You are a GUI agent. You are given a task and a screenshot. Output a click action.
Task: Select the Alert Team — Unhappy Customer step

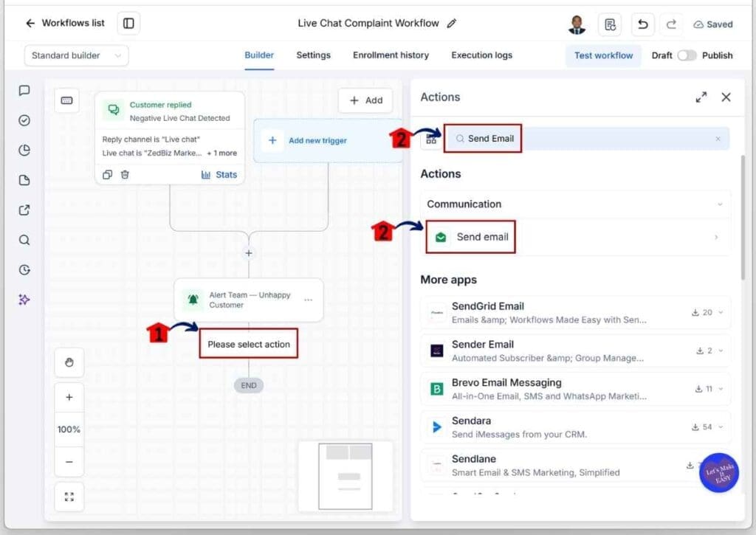click(x=249, y=300)
